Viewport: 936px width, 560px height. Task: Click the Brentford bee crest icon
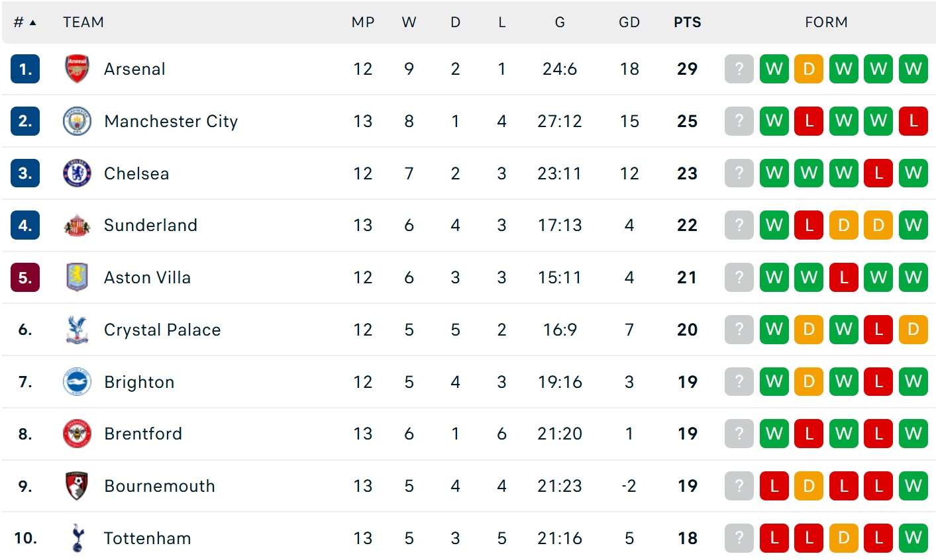pyautogui.click(x=77, y=434)
